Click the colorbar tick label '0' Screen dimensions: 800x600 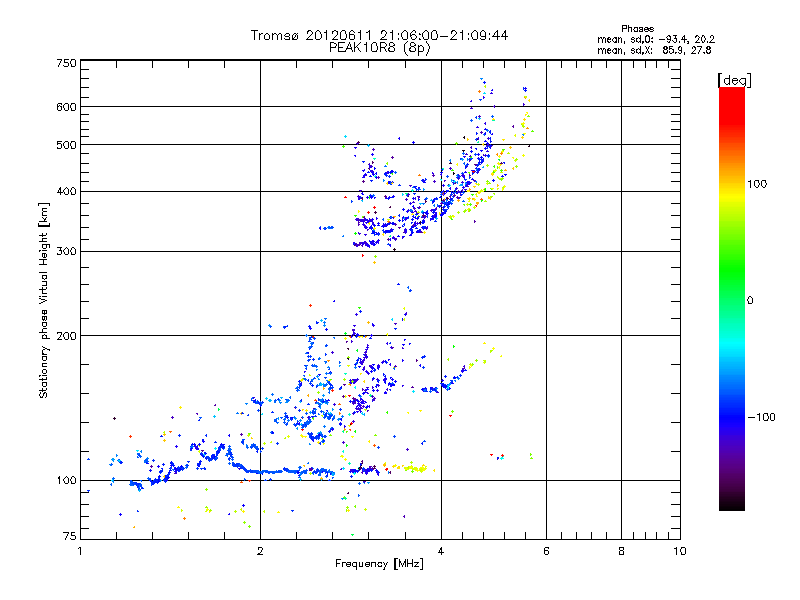pyautogui.click(x=749, y=301)
